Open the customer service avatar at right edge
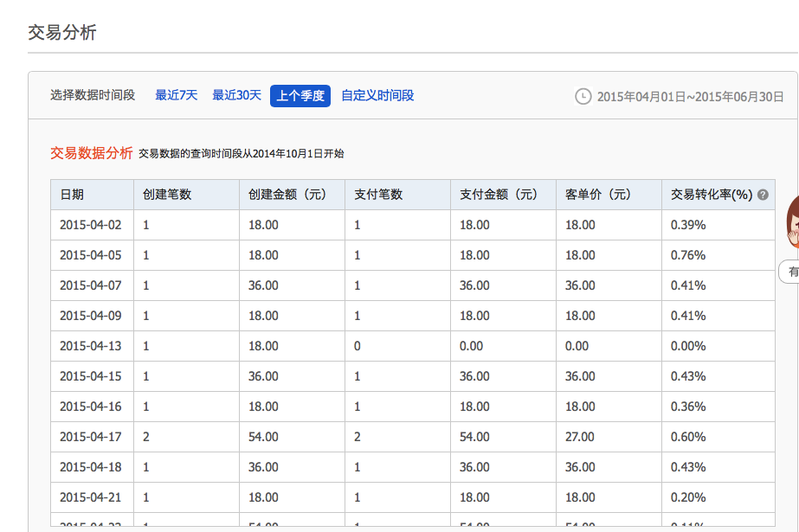The width and height of the screenshot is (799, 532). pyautogui.click(x=792, y=222)
